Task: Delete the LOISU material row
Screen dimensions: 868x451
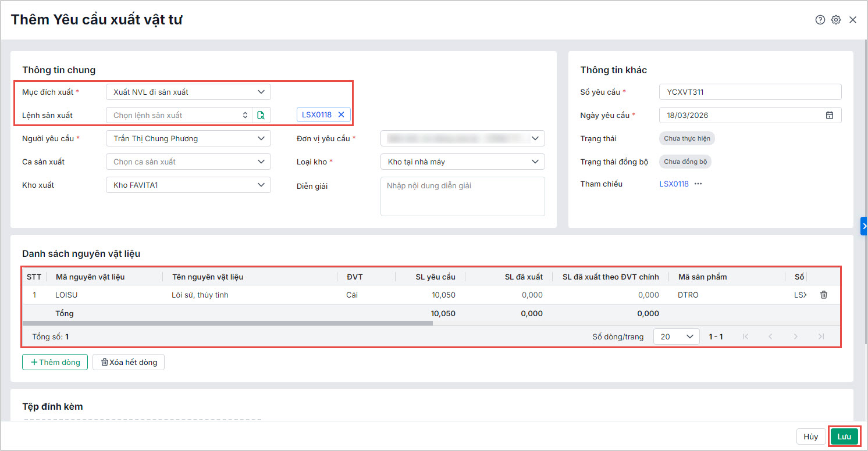Action: point(824,295)
